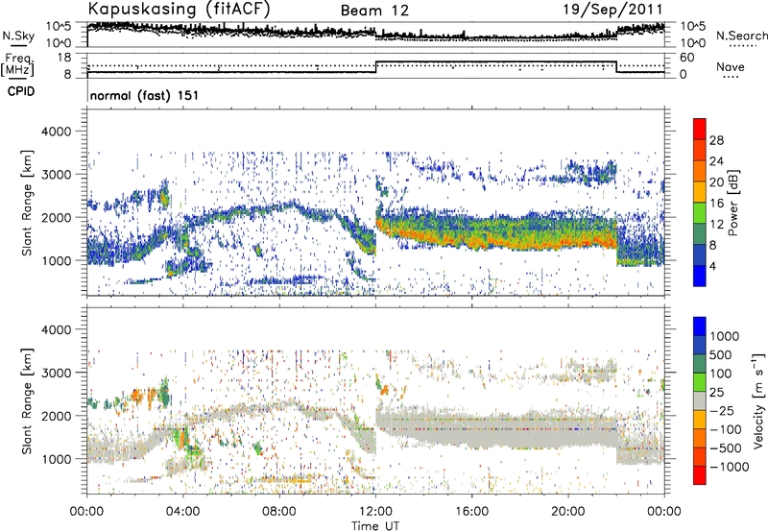Click the '16:00' time axis label
This screenshot has width=768, height=532.
471,512
